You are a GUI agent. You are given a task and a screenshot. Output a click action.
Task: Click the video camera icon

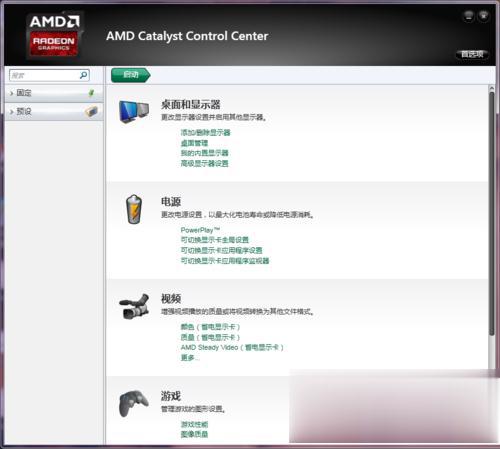coord(134,306)
